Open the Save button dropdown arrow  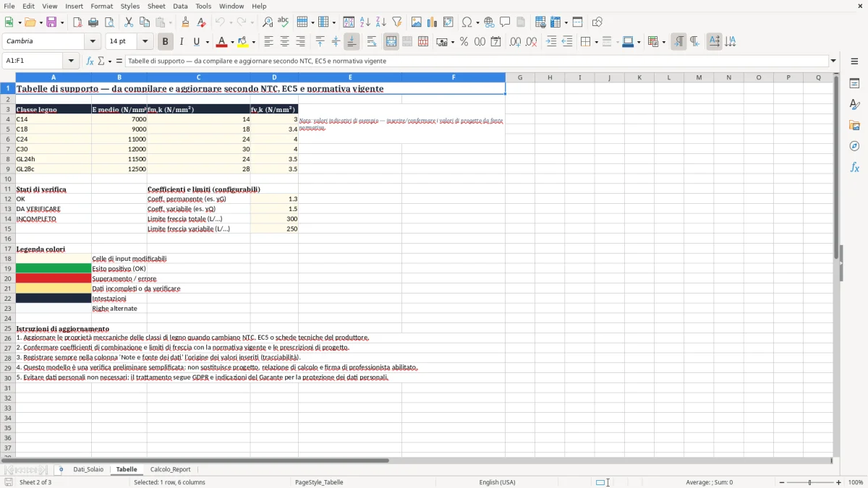(x=62, y=22)
